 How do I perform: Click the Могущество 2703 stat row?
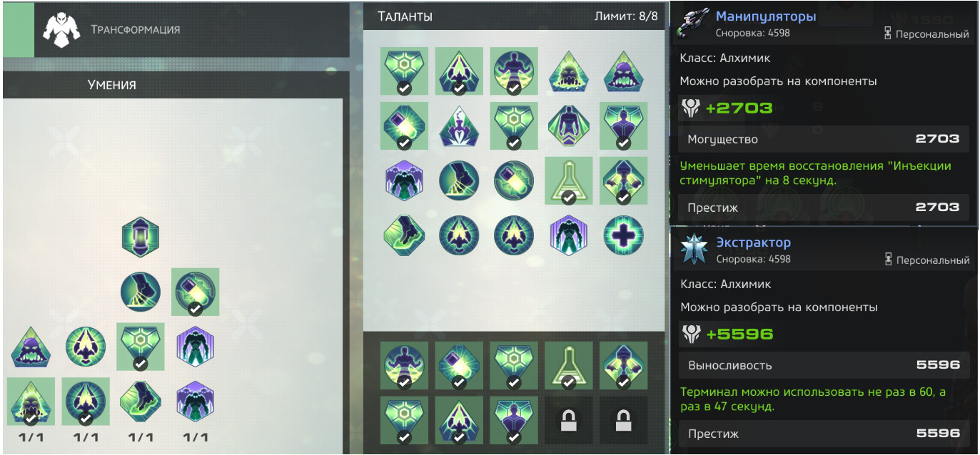click(824, 139)
